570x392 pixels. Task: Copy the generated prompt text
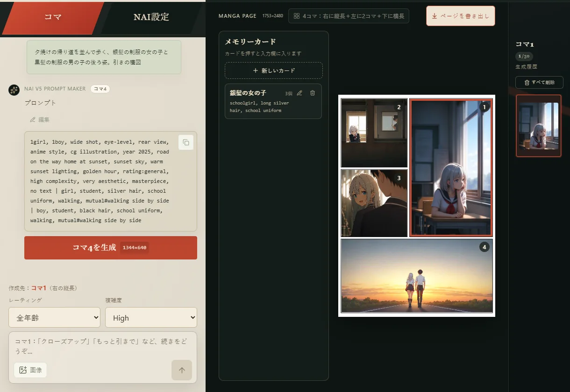tap(186, 142)
